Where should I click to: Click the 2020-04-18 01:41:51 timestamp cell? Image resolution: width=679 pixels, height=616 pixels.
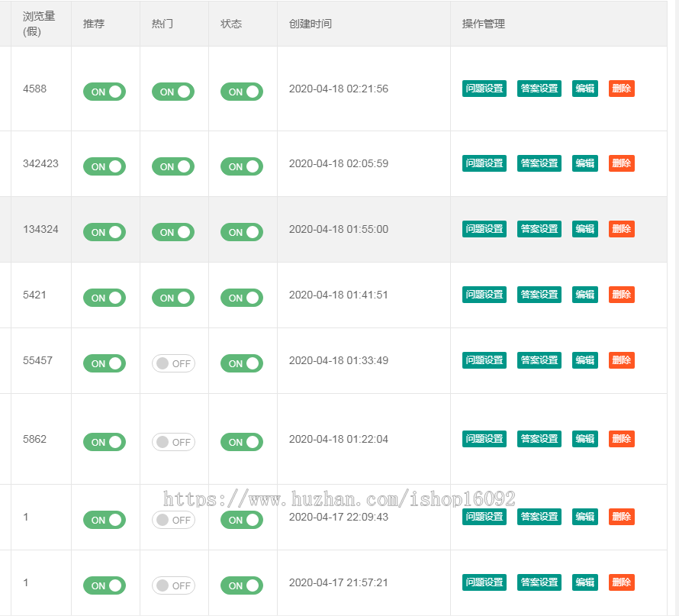pyautogui.click(x=338, y=295)
